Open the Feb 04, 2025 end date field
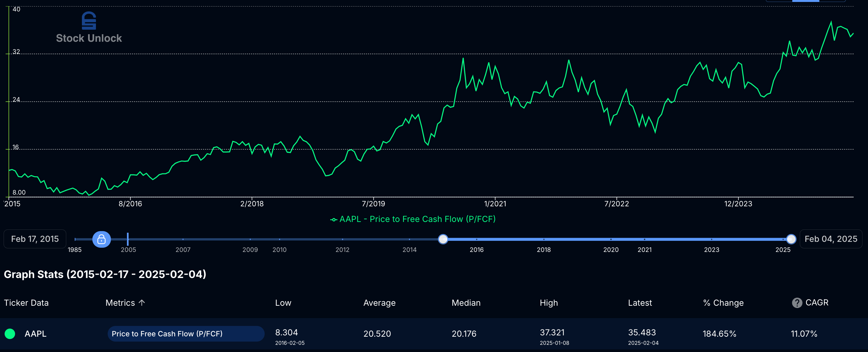Viewport: 868px width, 352px height. point(830,239)
